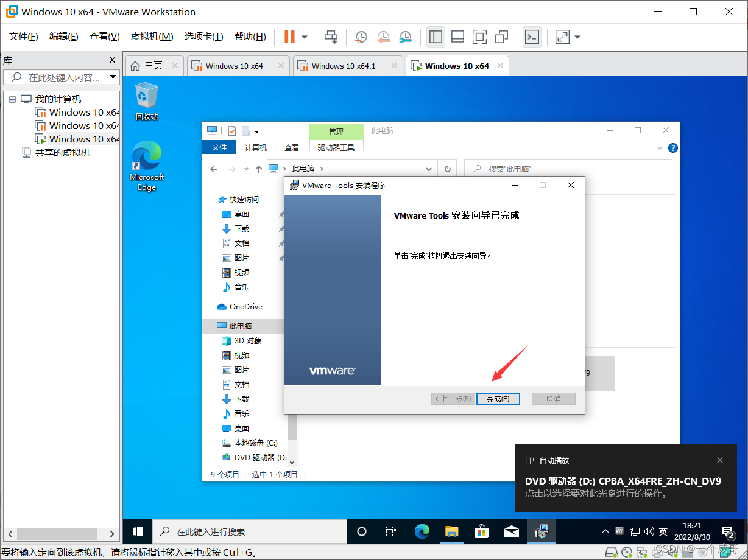Image resolution: width=748 pixels, height=560 pixels.
Task: Open Task View on taskbar
Action: pos(391,531)
